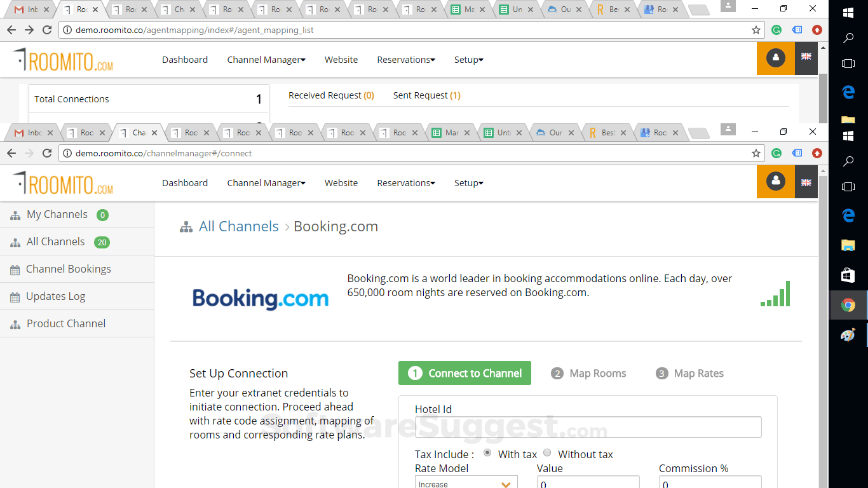868x488 pixels.
Task: Expand Channel Manager menu in agentmapping window
Action: (266, 60)
